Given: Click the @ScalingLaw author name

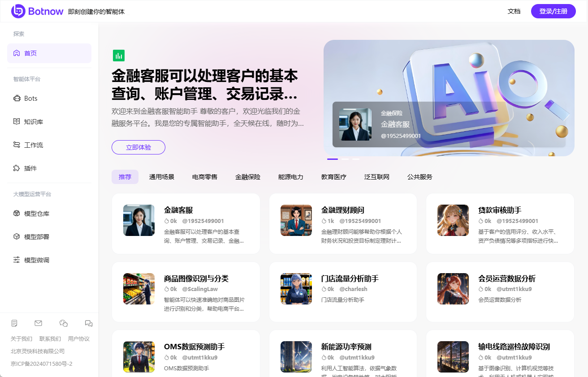Looking at the screenshot, I should (200, 289).
